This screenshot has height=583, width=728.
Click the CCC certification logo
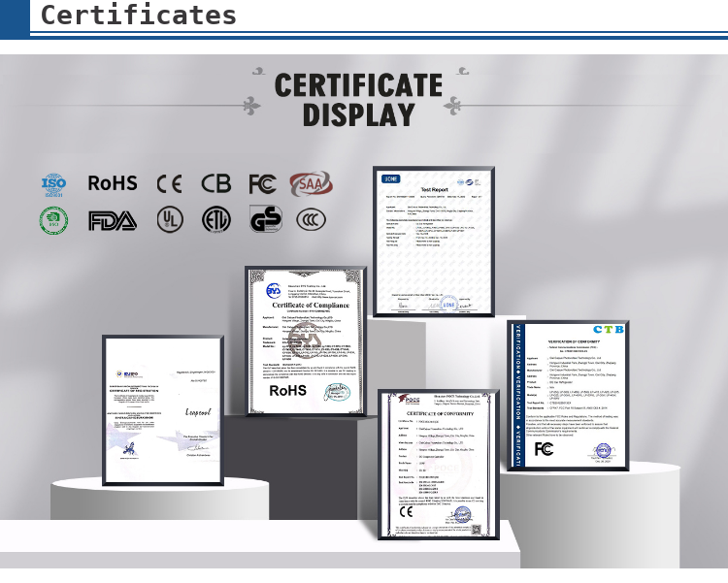[311, 219]
